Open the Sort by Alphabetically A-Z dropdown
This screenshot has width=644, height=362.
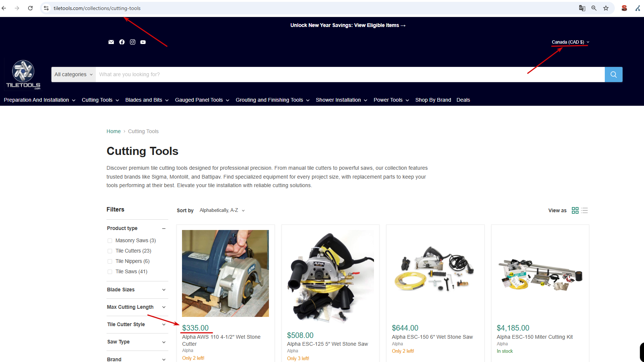(222, 210)
